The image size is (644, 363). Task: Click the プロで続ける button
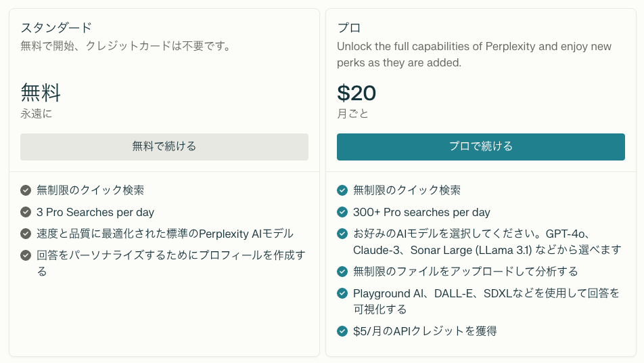[x=480, y=146]
